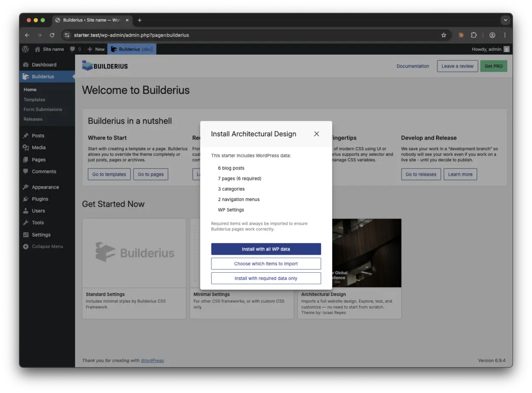Click Install with all WP data
Image resolution: width=532 pixels, height=393 pixels.
[266, 249]
